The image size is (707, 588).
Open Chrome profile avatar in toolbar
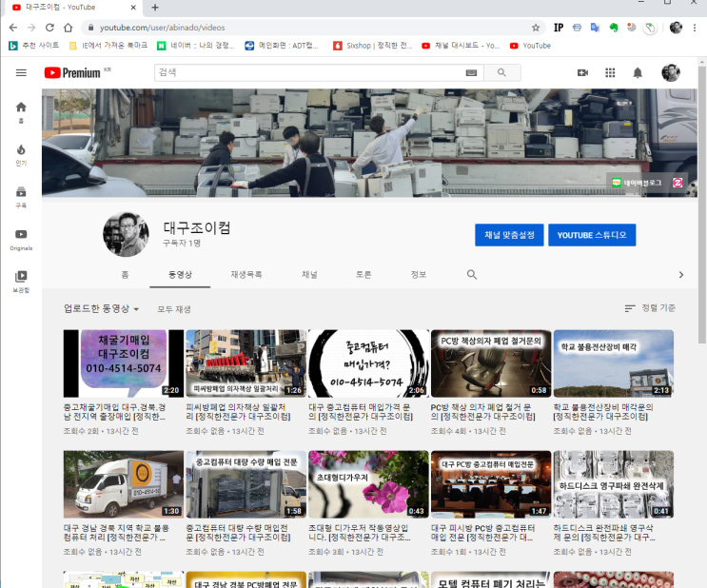click(x=676, y=28)
